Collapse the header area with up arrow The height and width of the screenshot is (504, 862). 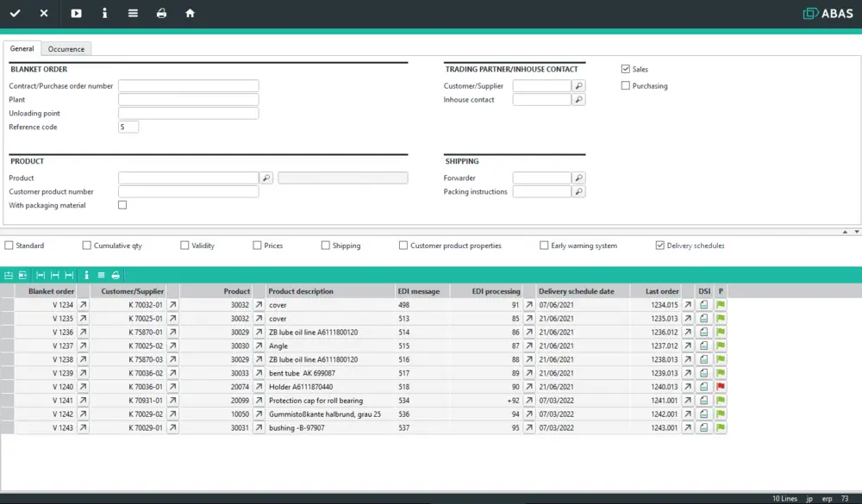(845, 232)
